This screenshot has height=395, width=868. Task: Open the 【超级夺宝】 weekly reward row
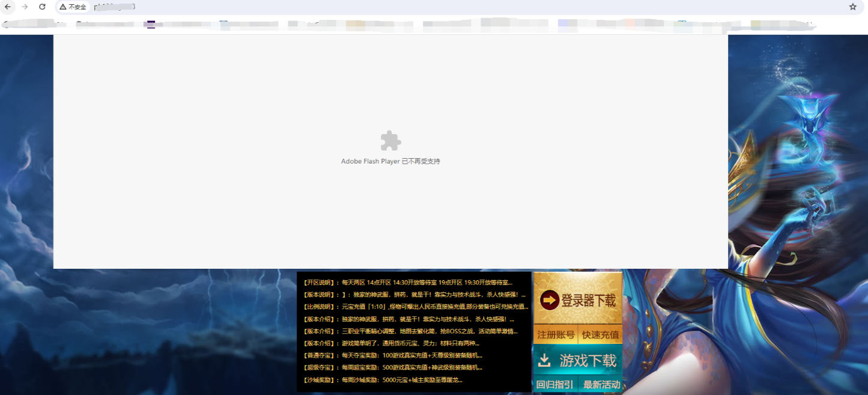392,367
